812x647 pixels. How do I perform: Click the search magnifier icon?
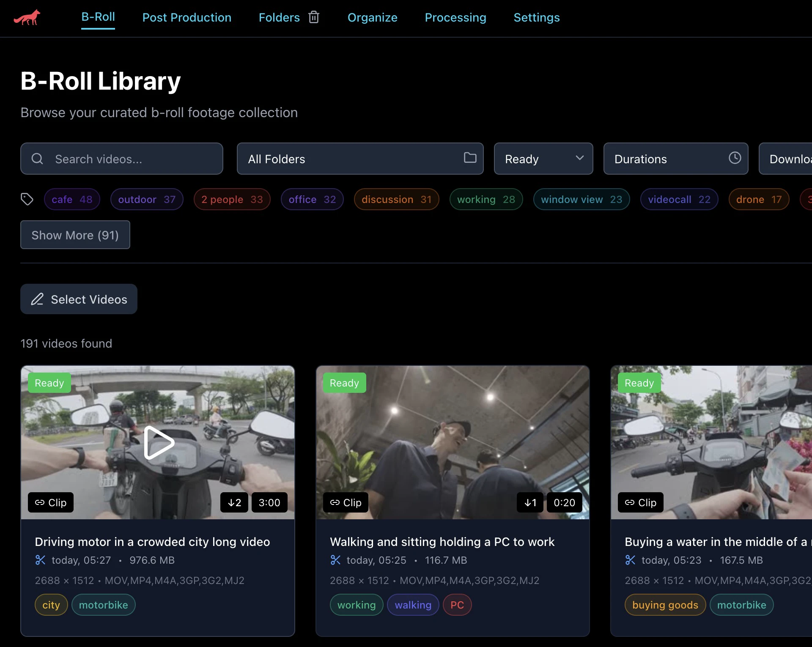click(x=37, y=159)
